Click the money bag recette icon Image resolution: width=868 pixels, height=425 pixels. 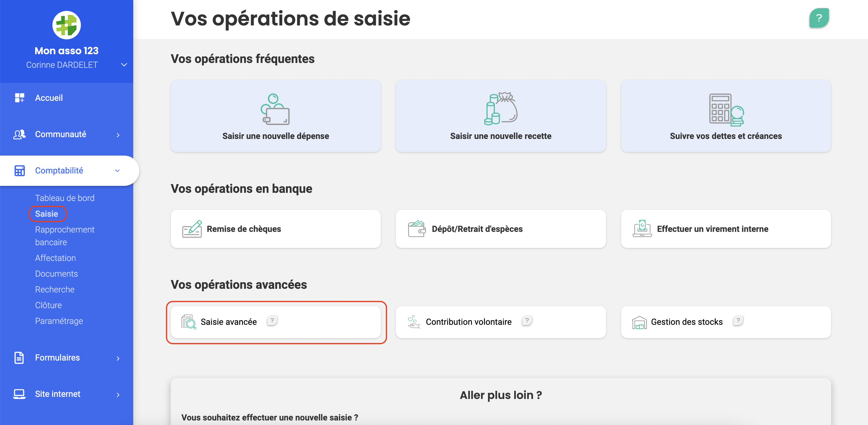click(x=501, y=108)
